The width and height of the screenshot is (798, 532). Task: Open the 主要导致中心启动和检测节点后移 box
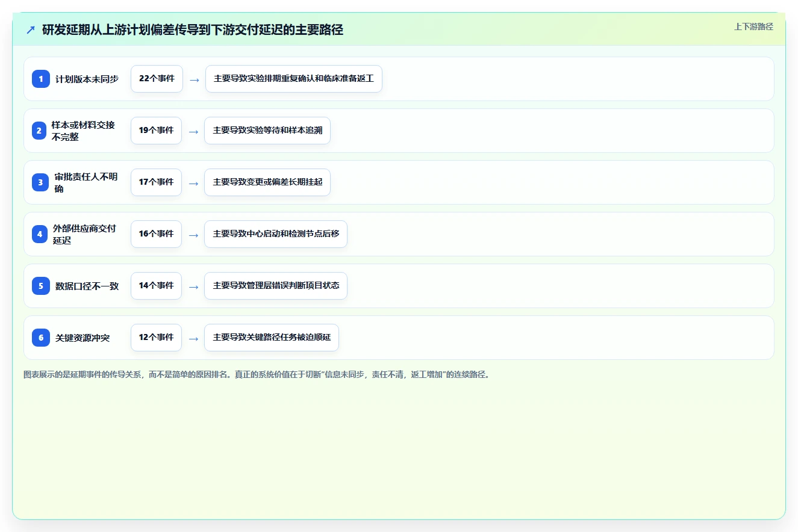pos(276,234)
